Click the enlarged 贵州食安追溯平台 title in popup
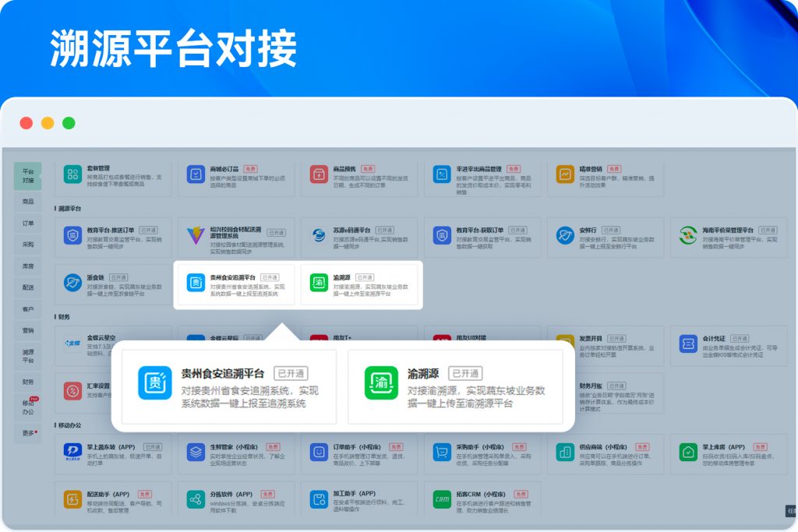798x532 pixels. tap(223, 373)
